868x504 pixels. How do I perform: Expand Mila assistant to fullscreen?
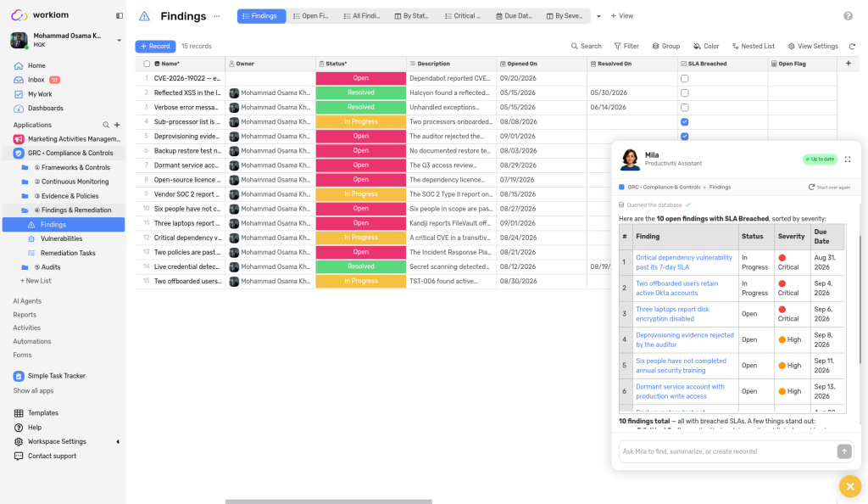click(848, 159)
